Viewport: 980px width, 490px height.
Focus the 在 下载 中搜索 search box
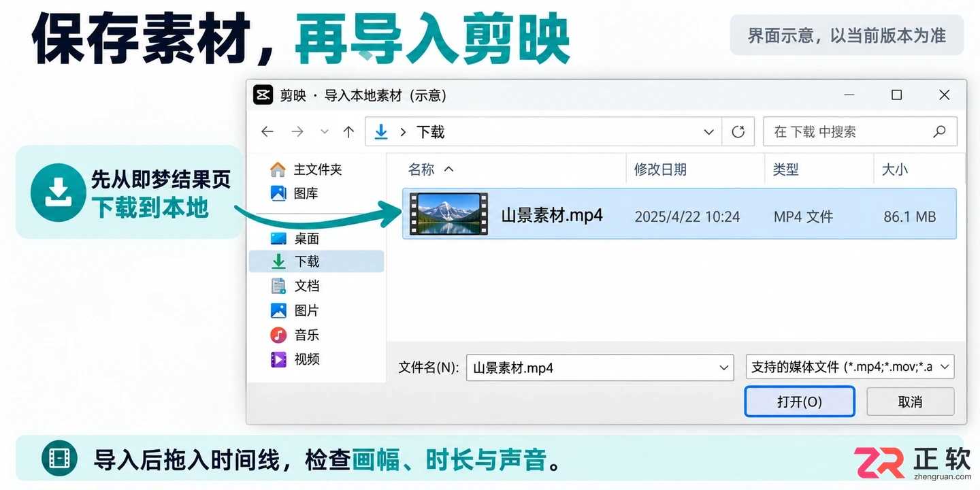860,132
